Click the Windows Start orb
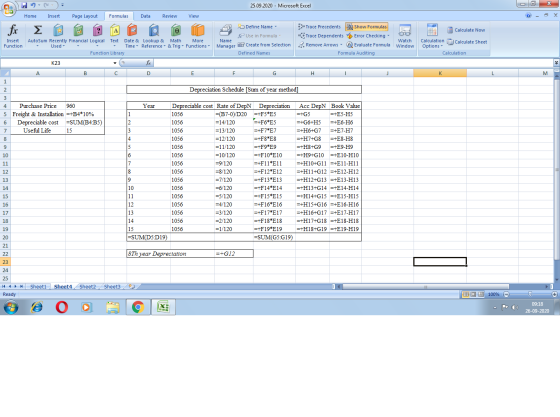560x417 pixels. click(11, 307)
